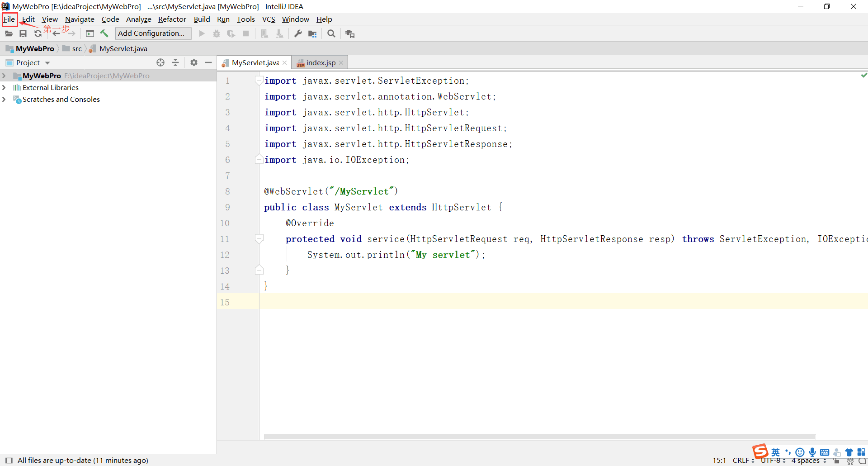The image size is (868, 466).
Task: Click the Stop square icon
Action: pos(246,33)
